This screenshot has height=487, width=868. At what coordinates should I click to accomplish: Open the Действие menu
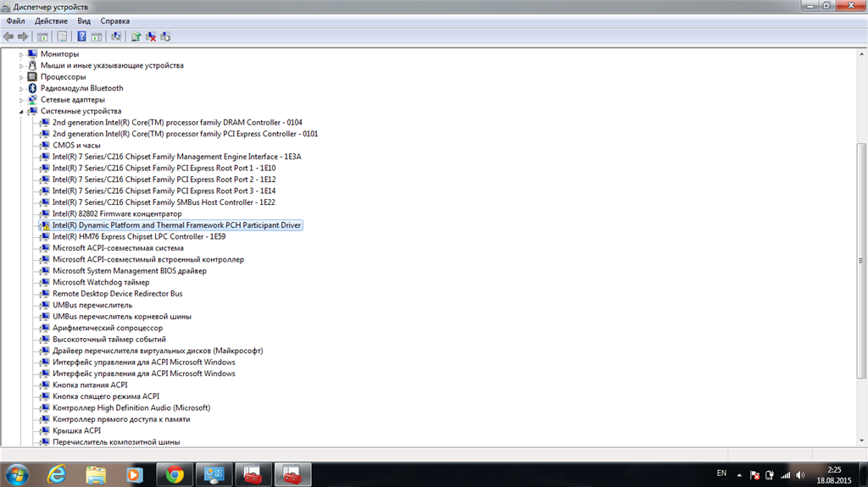51,21
